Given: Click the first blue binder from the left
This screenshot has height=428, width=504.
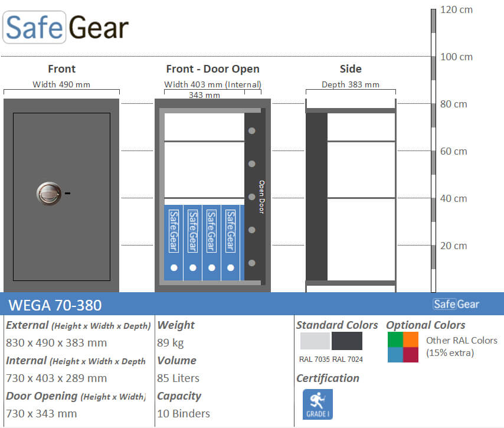Looking at the screenshot, I should (174, 243).
